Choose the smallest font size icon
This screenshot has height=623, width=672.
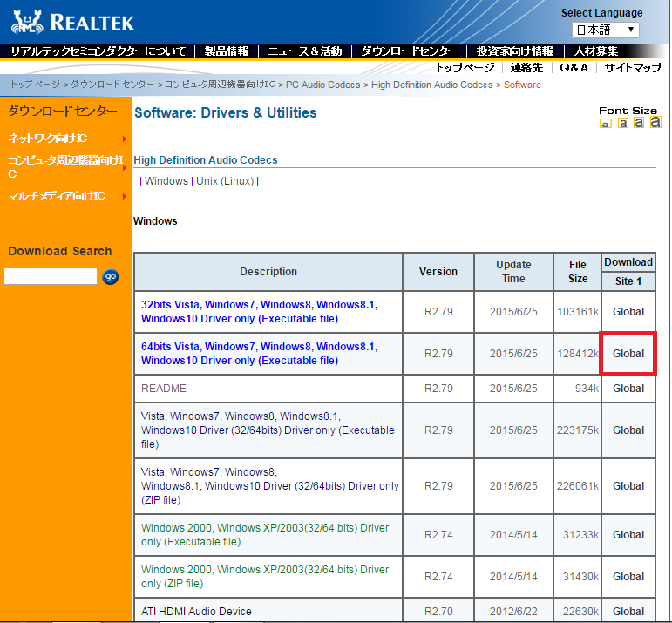(605, 125)
